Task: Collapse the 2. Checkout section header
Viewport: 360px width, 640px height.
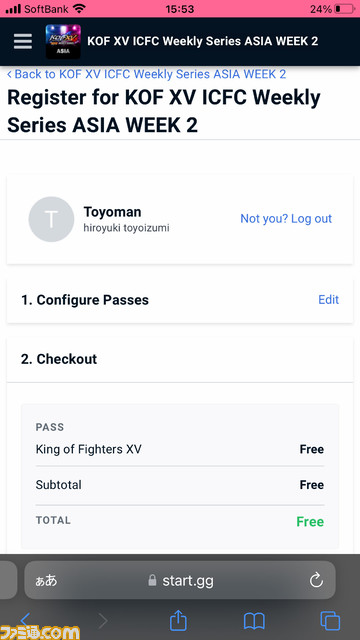Action: point(180,359)
